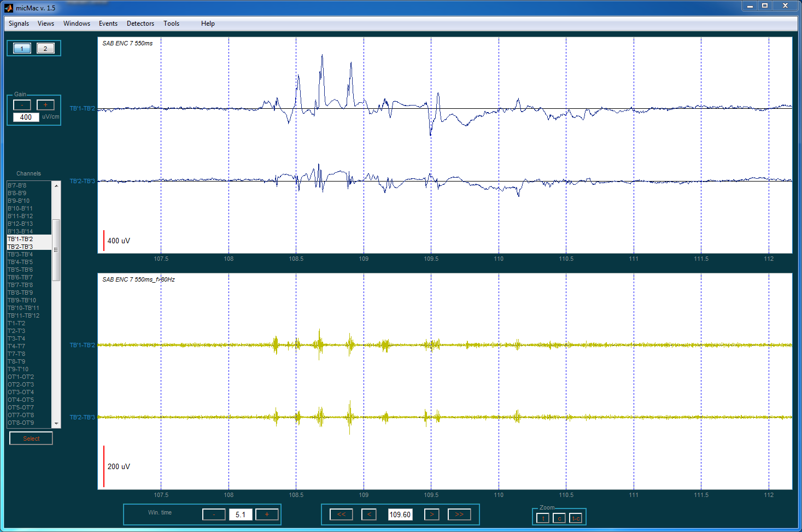Select channel T'3-T'4 in list

coord(29,338)
